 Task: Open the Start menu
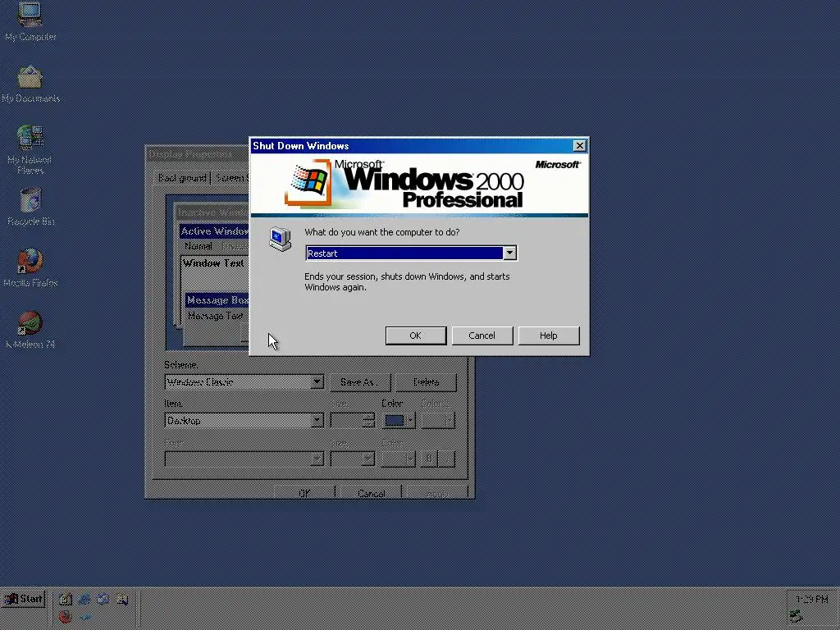click(24, 599)
